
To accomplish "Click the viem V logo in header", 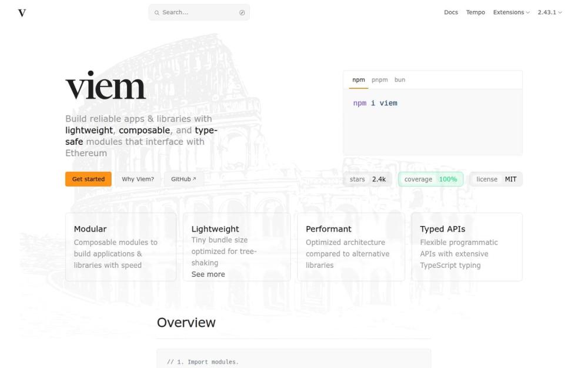I will (x=22, y=13).
